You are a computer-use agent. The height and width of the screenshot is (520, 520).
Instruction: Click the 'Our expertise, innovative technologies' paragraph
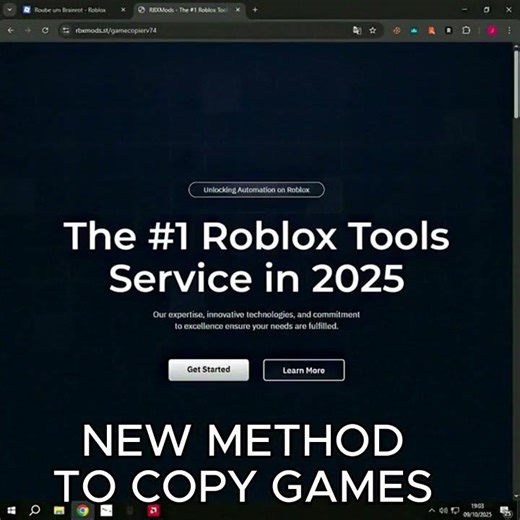(256, 320)
